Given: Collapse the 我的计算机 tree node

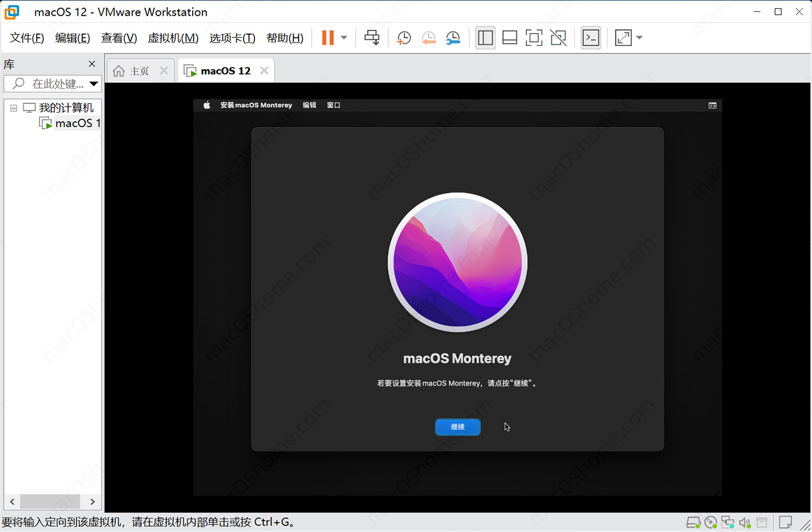Looking at the screenshot, I should point(14,108).
